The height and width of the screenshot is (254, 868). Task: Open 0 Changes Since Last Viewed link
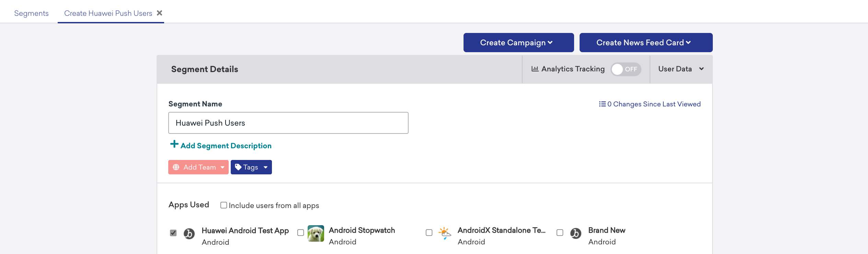click(x=650, y=104)
